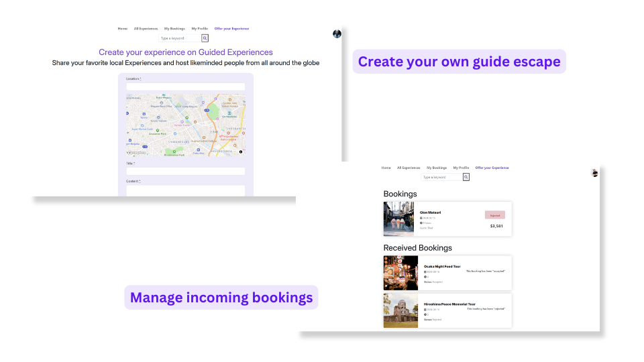The height and width of the screenshot is (362, 644).
Task: Click 'Status: Rejected' on Hiroshima Peace Memorial Tour
Action: (x=433, y=320)
